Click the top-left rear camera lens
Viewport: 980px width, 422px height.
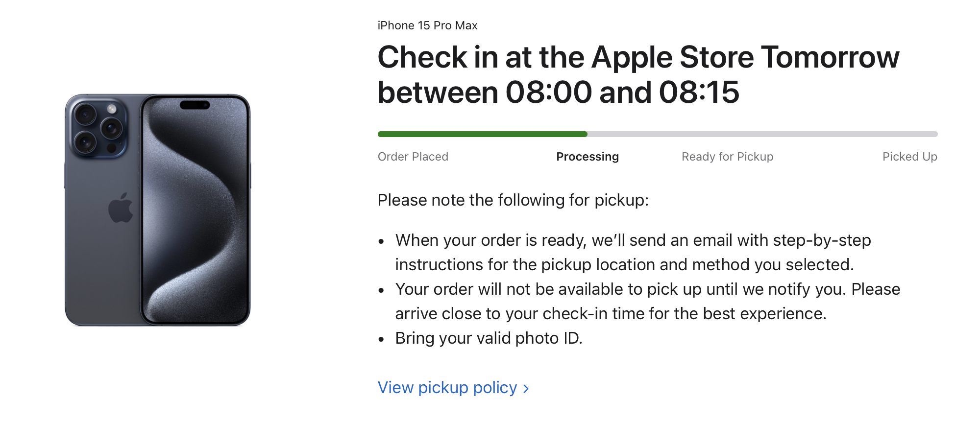pyautogui.click(x=86, y=115)
